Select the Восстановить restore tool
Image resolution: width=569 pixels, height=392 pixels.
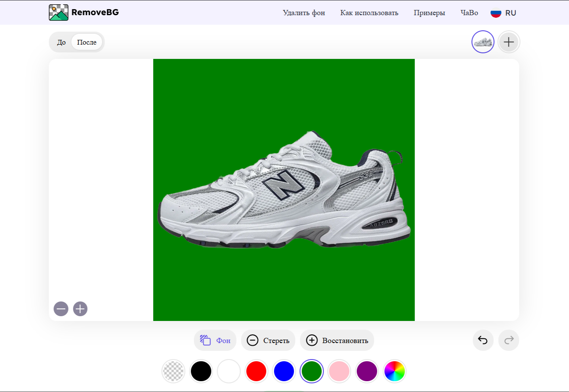(337, 340)
